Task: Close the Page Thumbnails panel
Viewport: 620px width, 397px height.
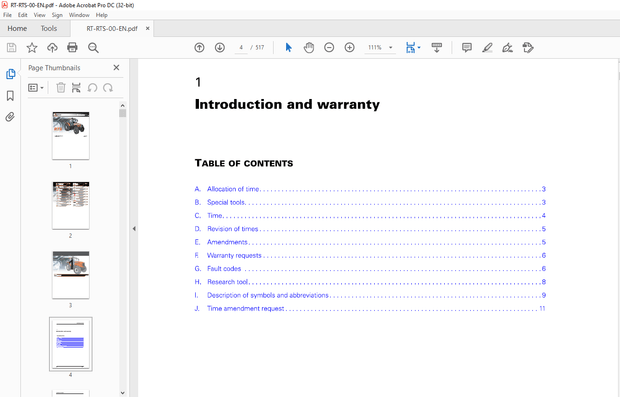Action: pos(116,68)
